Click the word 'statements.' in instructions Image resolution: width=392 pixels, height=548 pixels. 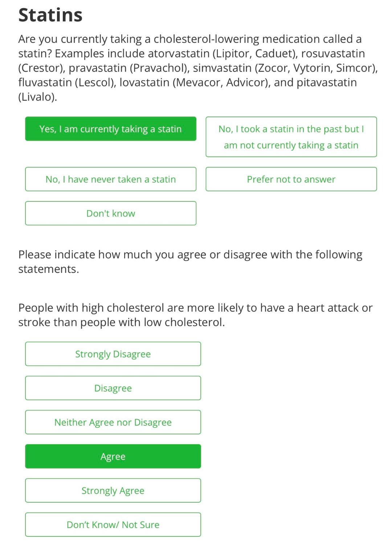click(49, 269)
